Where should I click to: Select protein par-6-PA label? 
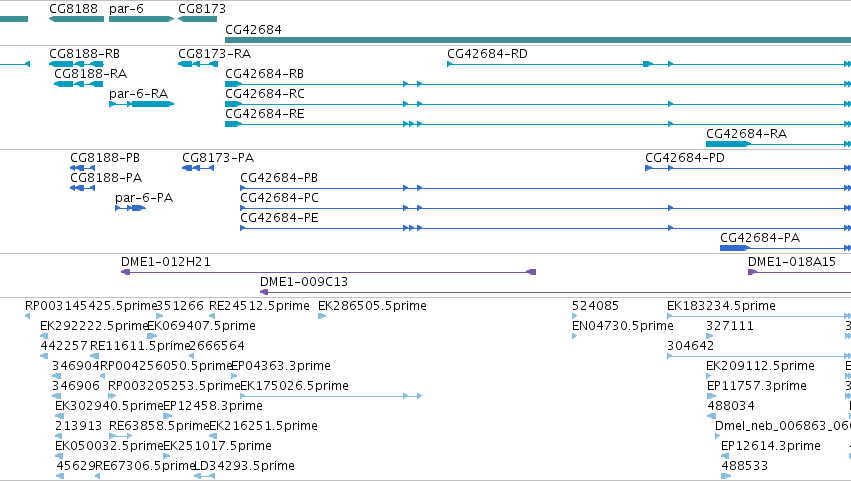(x=144, y=198)
